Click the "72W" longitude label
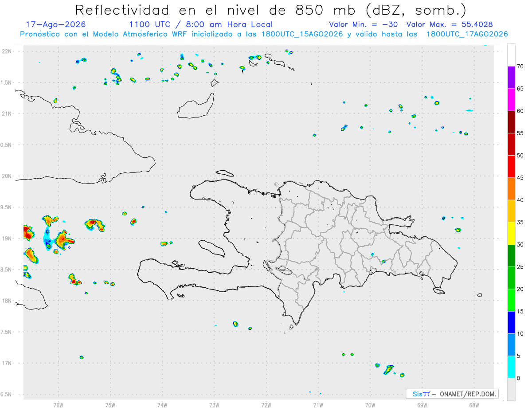This screenshot has width=532, height=411. 266,405
